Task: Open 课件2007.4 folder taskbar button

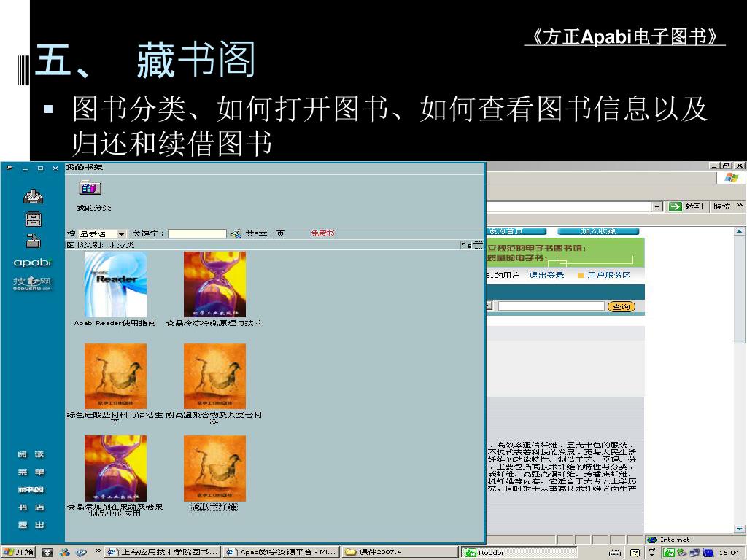Action: click(x=400, y=552)
